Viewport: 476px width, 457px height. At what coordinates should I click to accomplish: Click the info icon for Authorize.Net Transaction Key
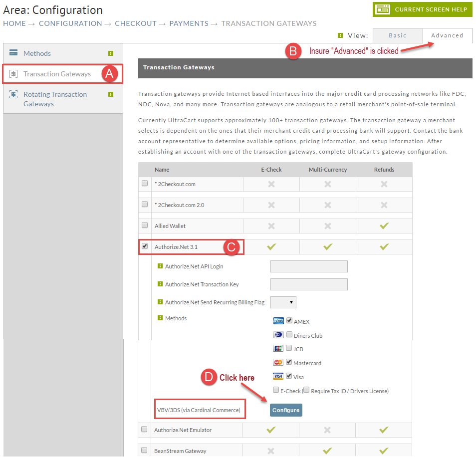coord(160,284)
